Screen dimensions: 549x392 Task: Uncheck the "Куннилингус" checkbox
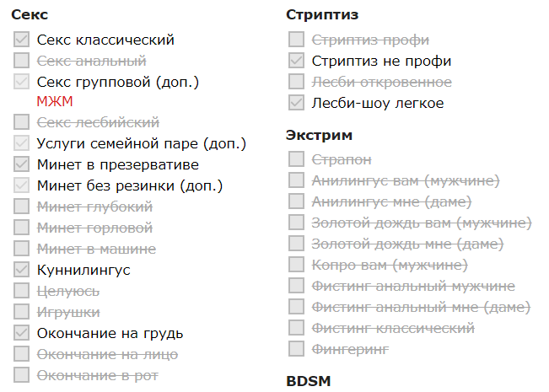click(x=21, y=270)
